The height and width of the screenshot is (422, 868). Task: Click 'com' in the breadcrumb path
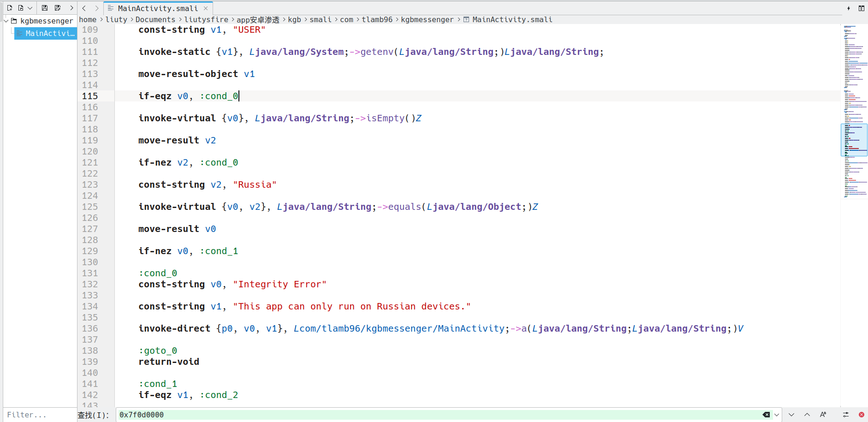click(346, 19)
